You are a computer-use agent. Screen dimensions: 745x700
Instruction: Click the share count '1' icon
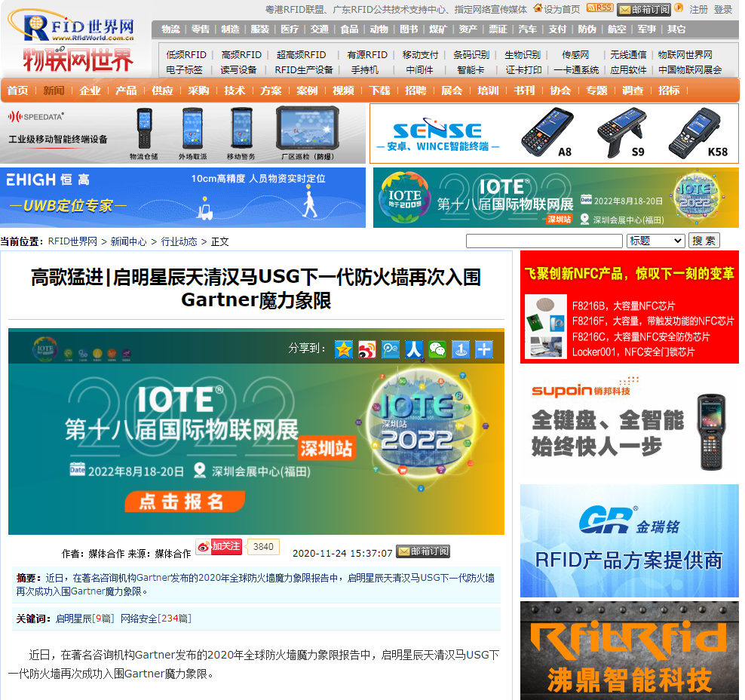[461, 348]
